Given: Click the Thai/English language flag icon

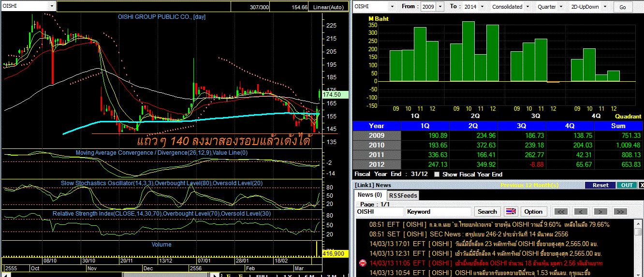Looking at the screenshot, I should (511, 211).
